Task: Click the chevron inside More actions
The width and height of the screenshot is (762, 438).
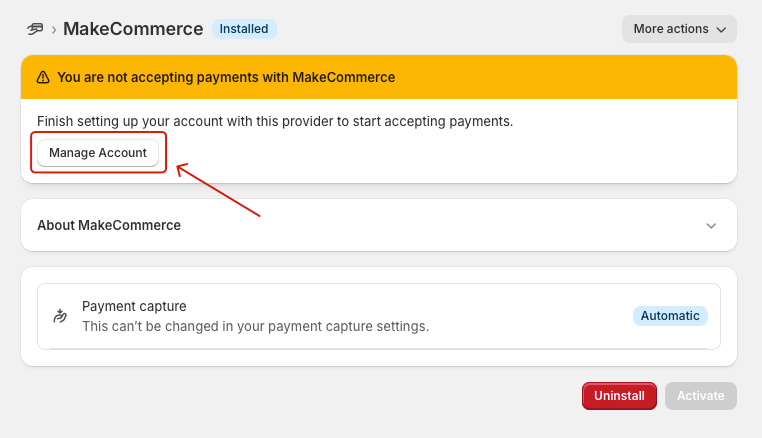Action: pos(721,30)
